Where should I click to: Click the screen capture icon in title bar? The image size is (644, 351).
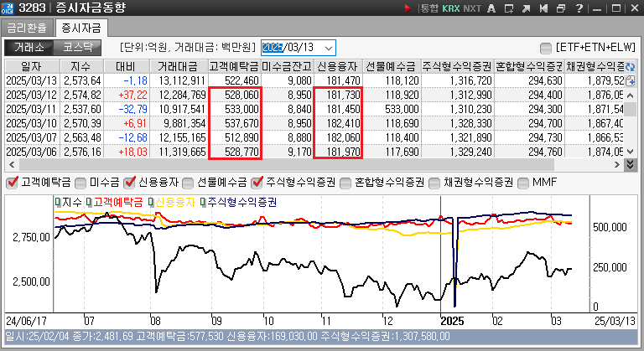[x=509, y=8]
